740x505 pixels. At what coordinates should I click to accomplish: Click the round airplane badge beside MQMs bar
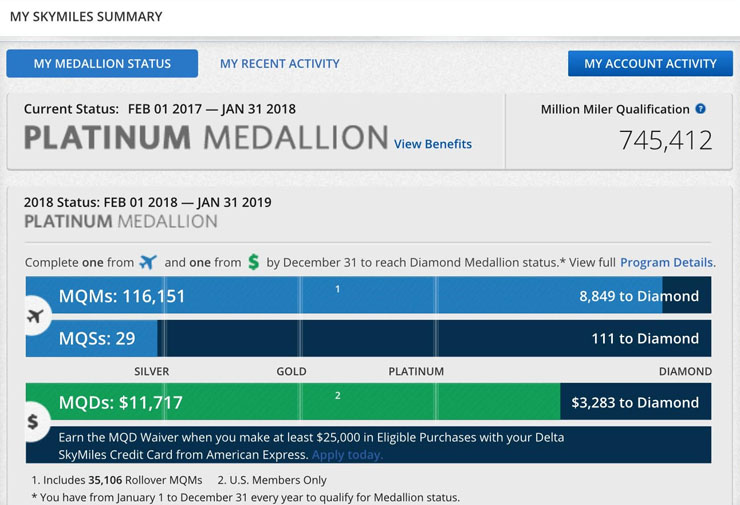tap(36, 316)
